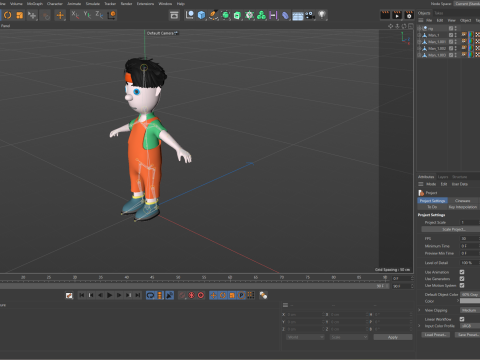
Task: Open the Cineware settings tab
Action: click(x=463, y=201)
